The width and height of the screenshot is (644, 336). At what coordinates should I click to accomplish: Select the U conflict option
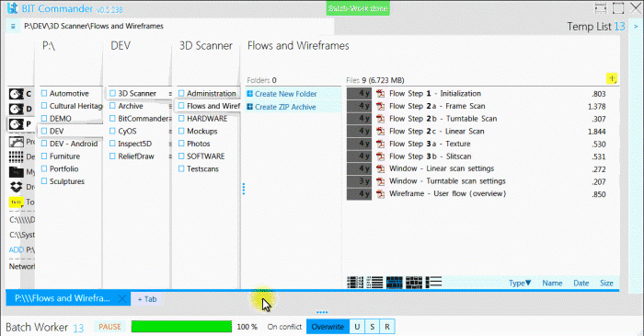click(x=357, y=327)
